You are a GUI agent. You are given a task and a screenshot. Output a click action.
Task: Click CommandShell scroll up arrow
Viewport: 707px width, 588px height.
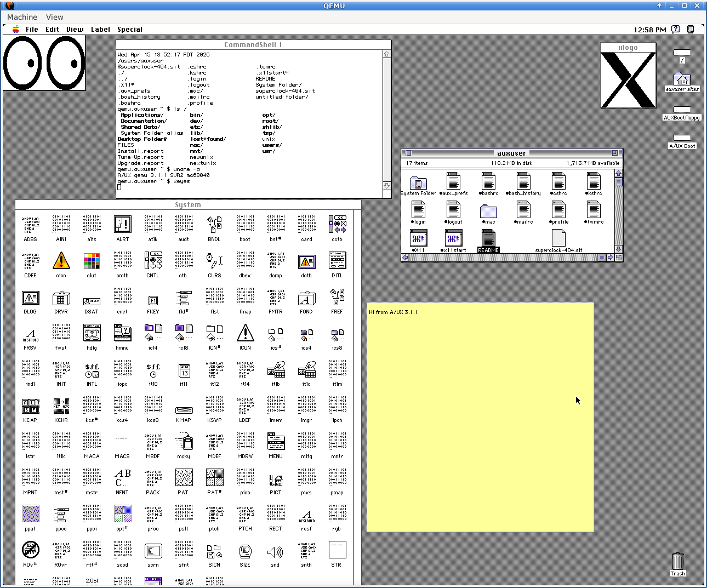pyautogui.click(x=386, y=54)
